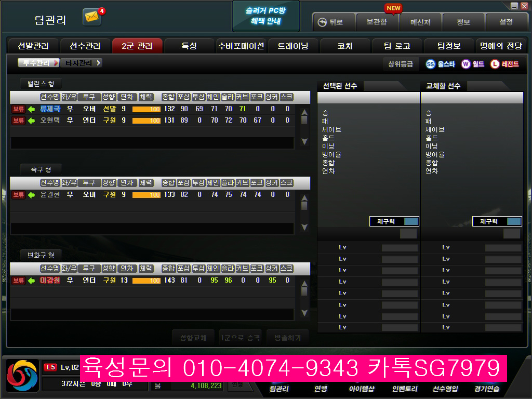Select the 2군 관리 tab
532x399 pixels.
[137, 46]
